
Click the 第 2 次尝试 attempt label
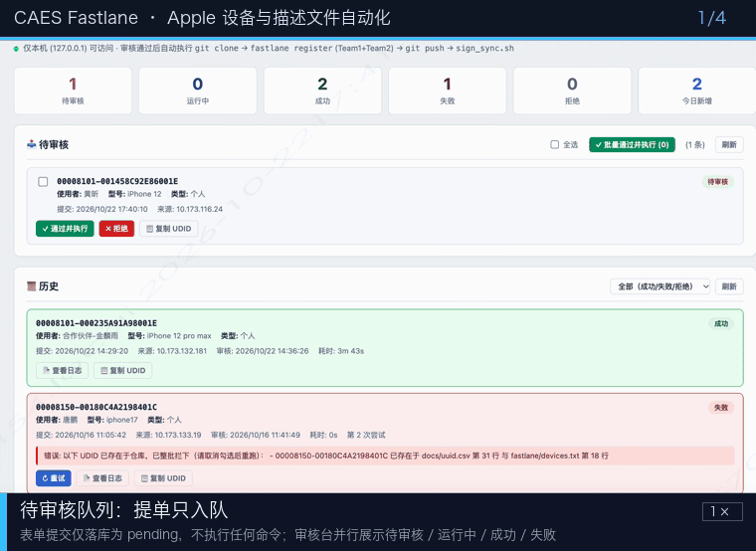tap(366, 435)
